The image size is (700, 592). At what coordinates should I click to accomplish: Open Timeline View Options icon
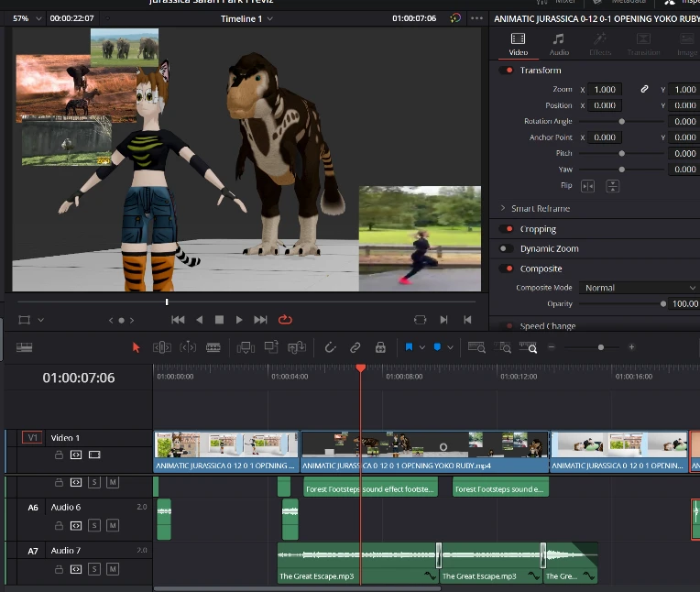coord(24,347)
